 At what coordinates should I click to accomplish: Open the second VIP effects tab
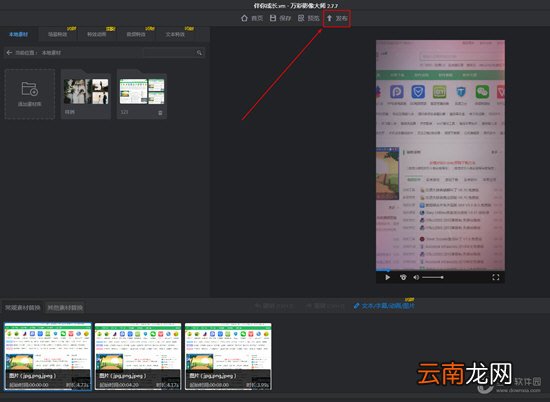[96, 34]
